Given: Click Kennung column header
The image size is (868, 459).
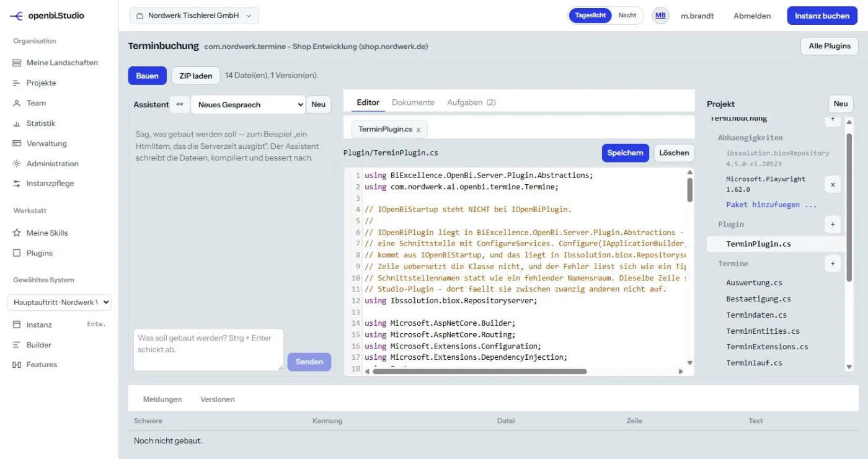Looking at the screenshot, I should tap(327, 421).
